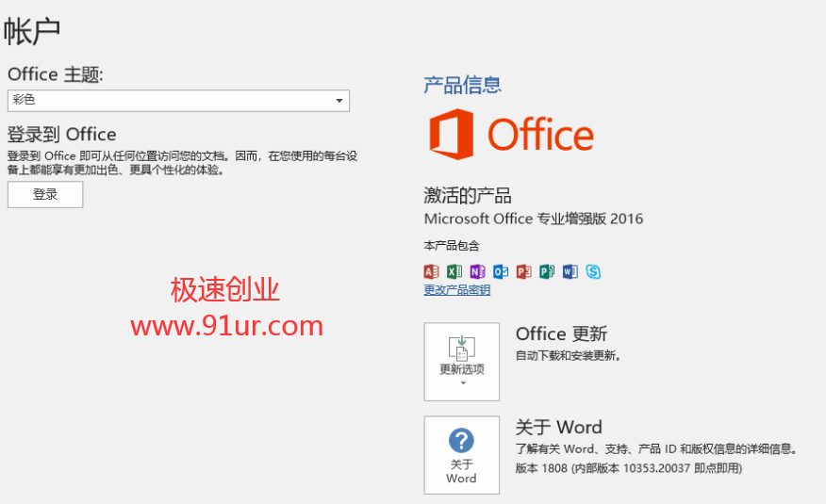
Task: Click the 关于 Word button
Action: [462, 455]
